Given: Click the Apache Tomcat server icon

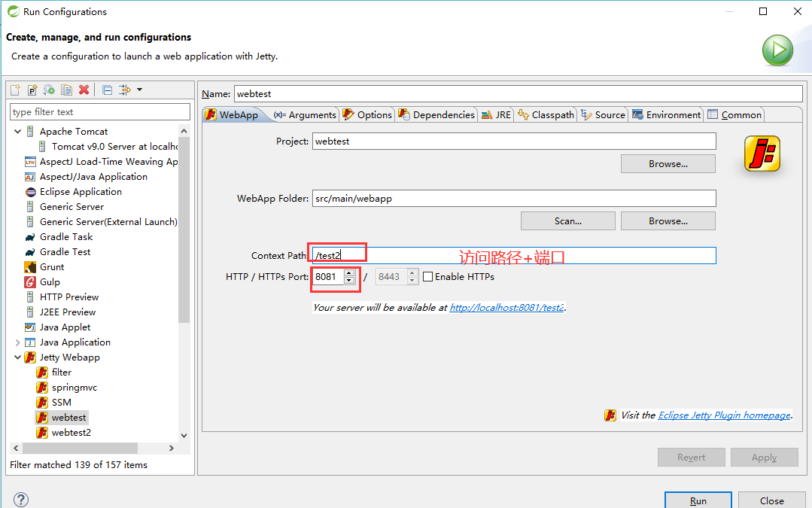Looking at the screenshot, I should point(30,132).
